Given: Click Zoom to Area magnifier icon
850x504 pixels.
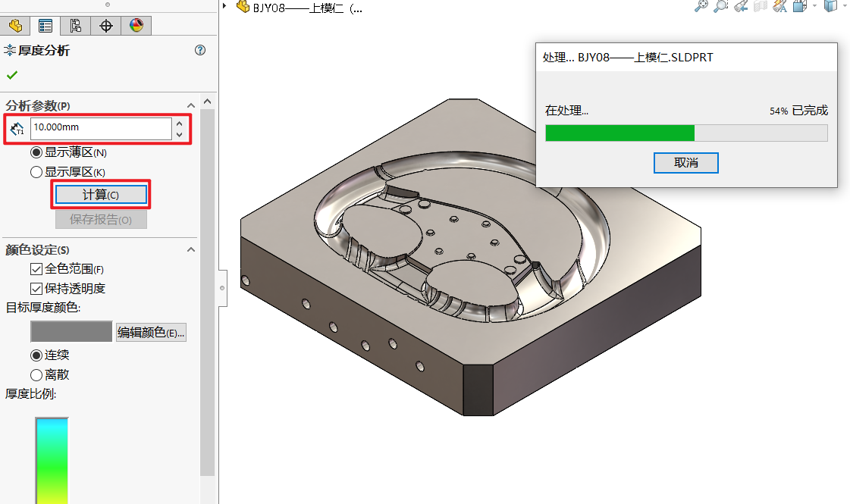Looking at the screenshot, I should pyautogui.click(x=721, y=6).
